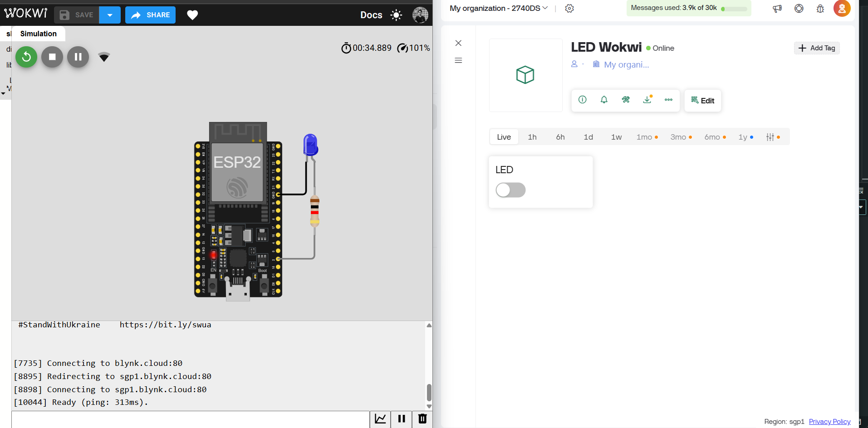
Task: Toggle light theme sun icon
Action: click(x=396, y=15)
